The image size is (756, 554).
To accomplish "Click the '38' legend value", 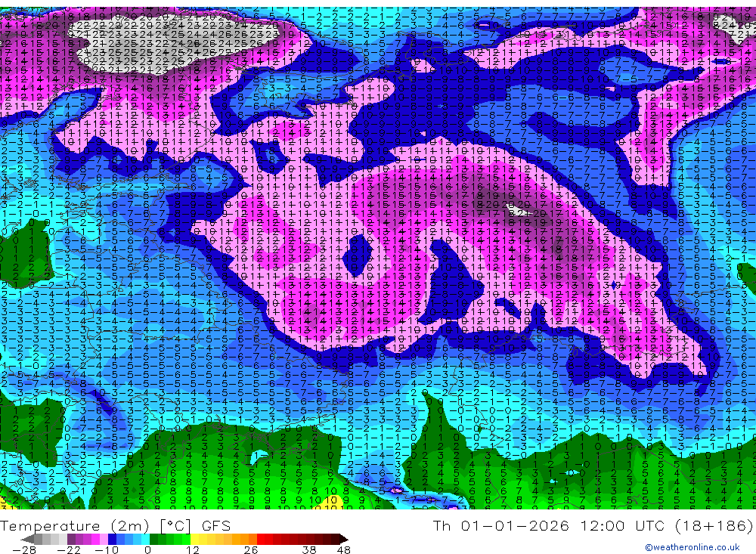I will (x=308, y=549).
